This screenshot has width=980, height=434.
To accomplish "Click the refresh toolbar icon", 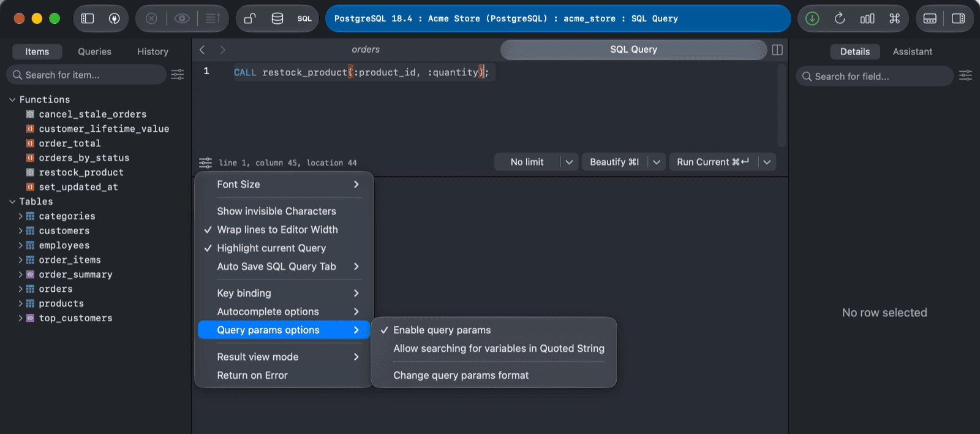I will 840,18.
